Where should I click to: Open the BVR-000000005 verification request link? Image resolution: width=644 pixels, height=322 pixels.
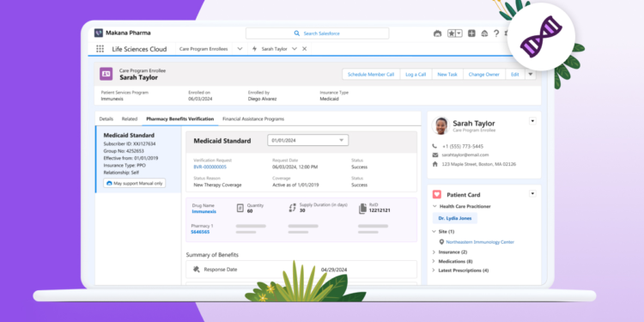(x=210, y=167)
